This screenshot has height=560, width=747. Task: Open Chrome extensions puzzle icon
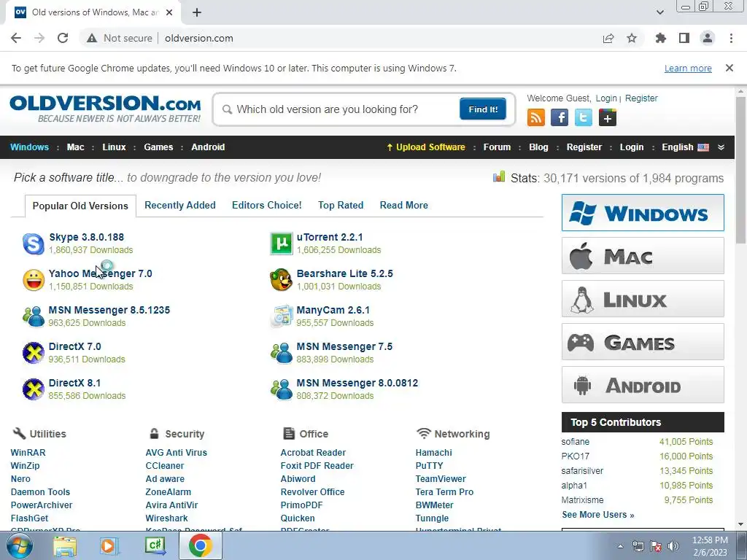click(x=661, y=38)
